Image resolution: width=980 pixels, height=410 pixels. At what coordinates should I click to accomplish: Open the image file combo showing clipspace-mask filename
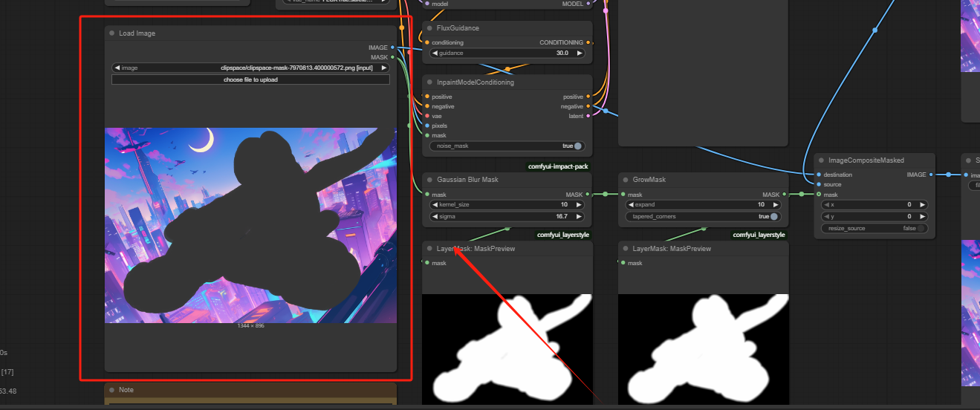click(x=250, y=68)
